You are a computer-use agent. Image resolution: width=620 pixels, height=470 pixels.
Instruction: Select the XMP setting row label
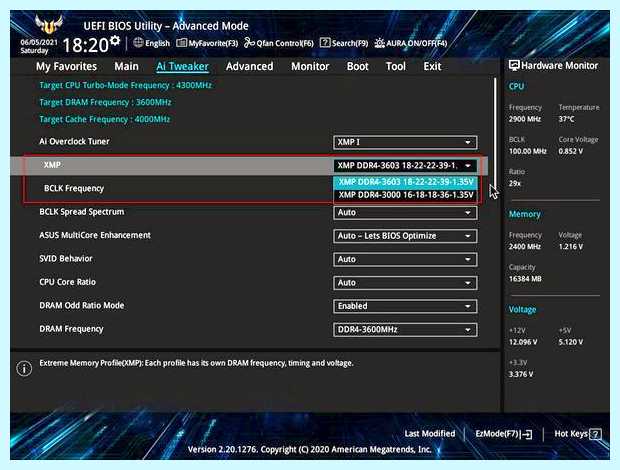(x=52, y=165)
